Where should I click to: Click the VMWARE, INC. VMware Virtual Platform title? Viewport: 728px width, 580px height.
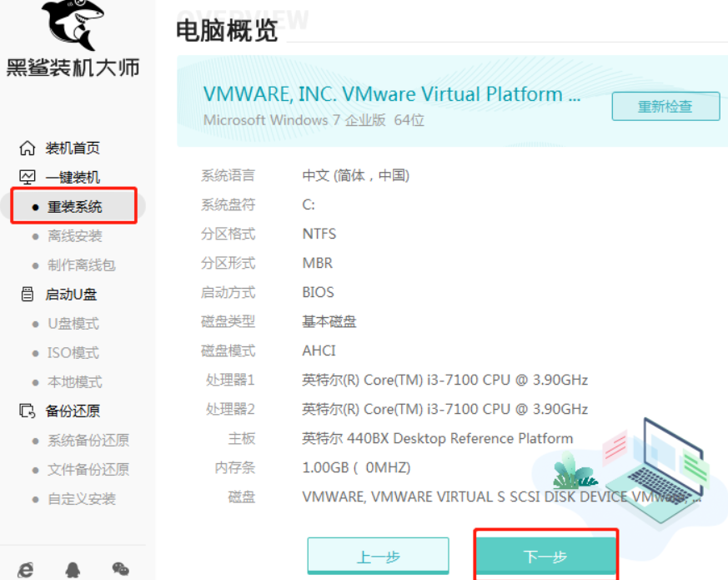tap(392, 94)
